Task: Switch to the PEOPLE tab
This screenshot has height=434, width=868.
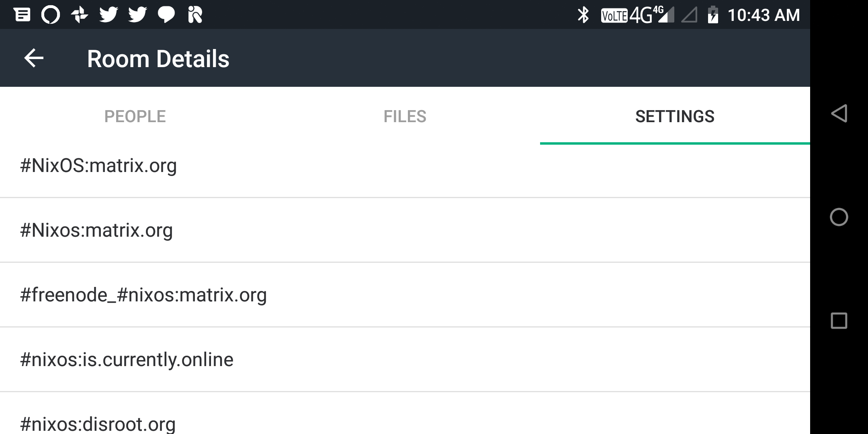Action: 135,116
